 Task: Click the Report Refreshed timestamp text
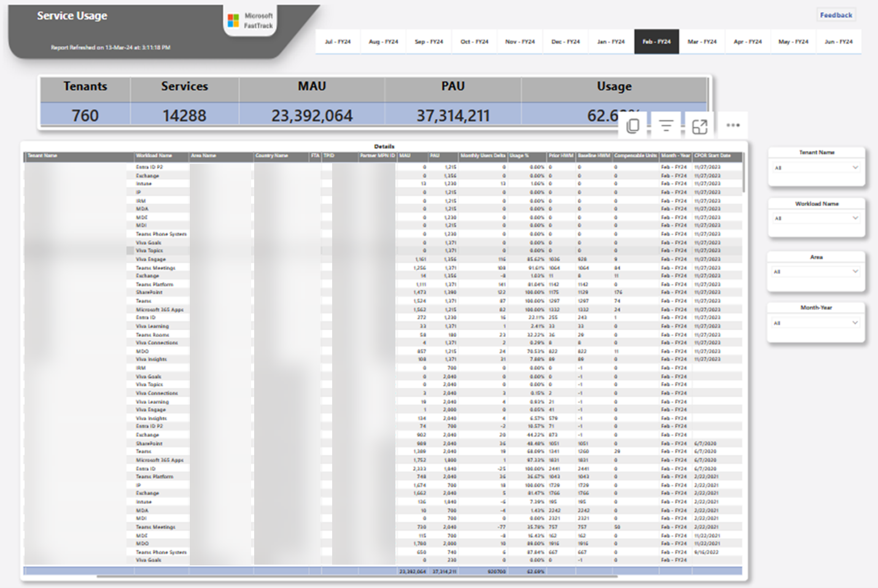(x=111, y=47)
